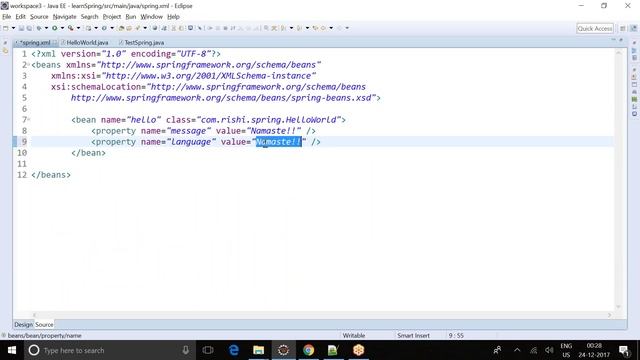Open the Window menu
Image resolution: width=640 pixels, height=360 pixels.
pos(151,17)
